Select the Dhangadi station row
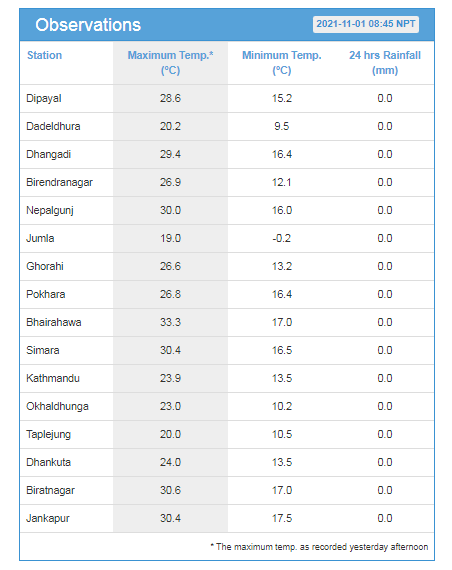452x570 pixels. (x=227, y=154)
